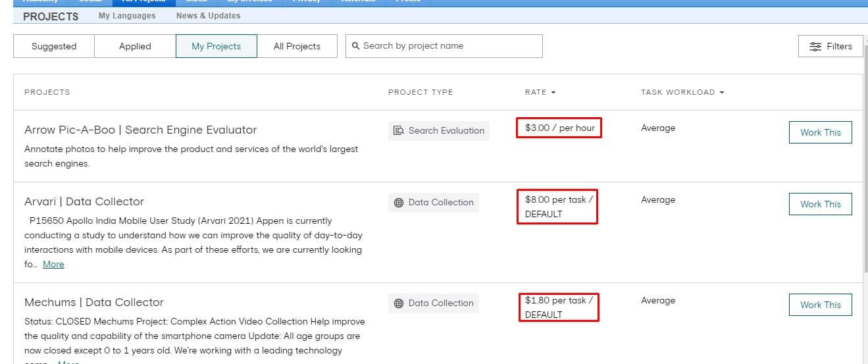Viewport: 868px width, 364px height.
Task: Open the News & Updates sub-menu
Action: [208, 16]
